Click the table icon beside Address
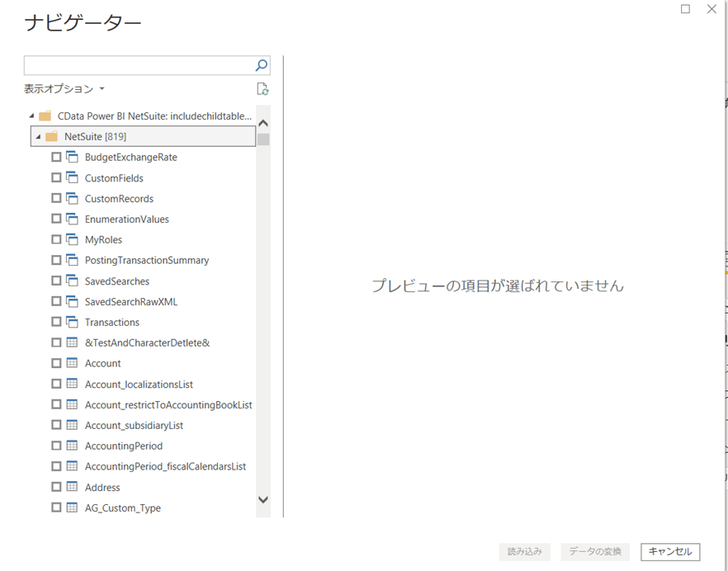Viewport: 728px width, 571px height. [x=72, y=487]
